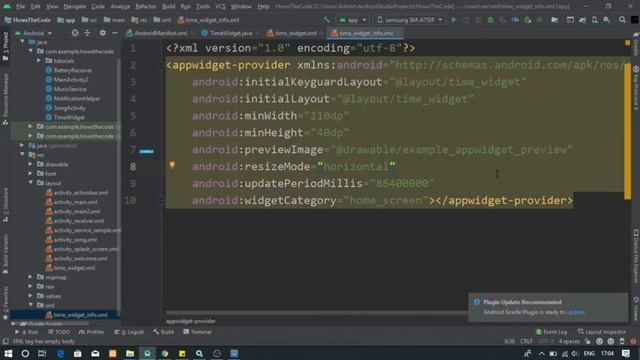
Task: Open the samsung SM-A750F device dropdown
Action: coord(410,20)
